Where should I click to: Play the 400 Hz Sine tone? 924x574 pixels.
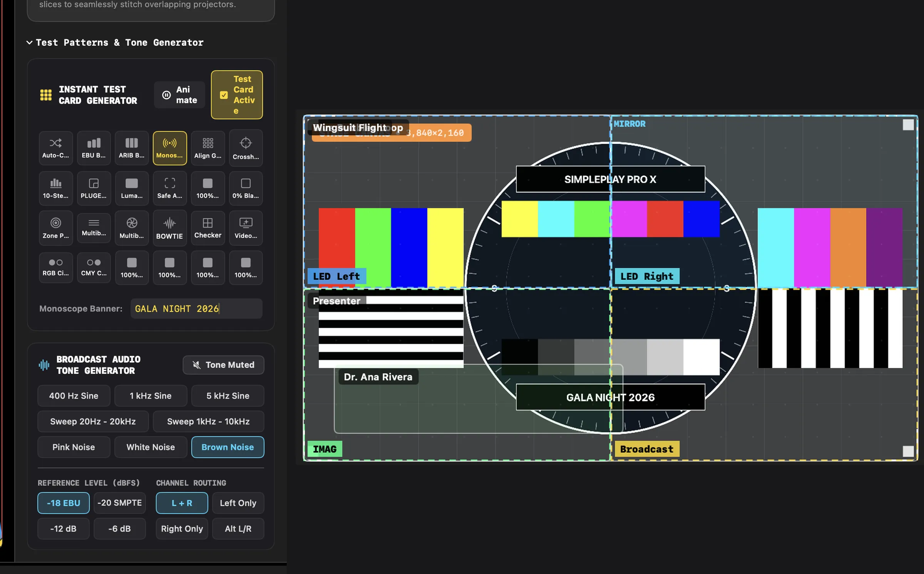tap(74, 396)
